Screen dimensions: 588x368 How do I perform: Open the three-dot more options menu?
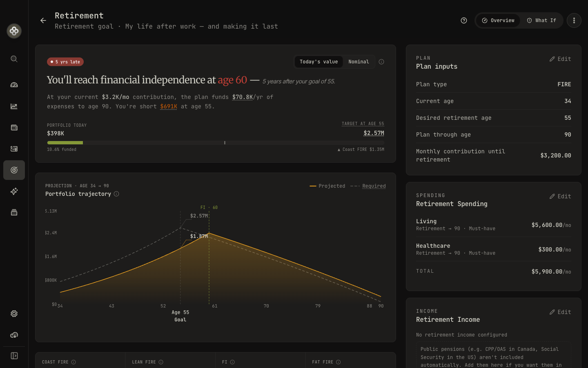click(574, 20)
